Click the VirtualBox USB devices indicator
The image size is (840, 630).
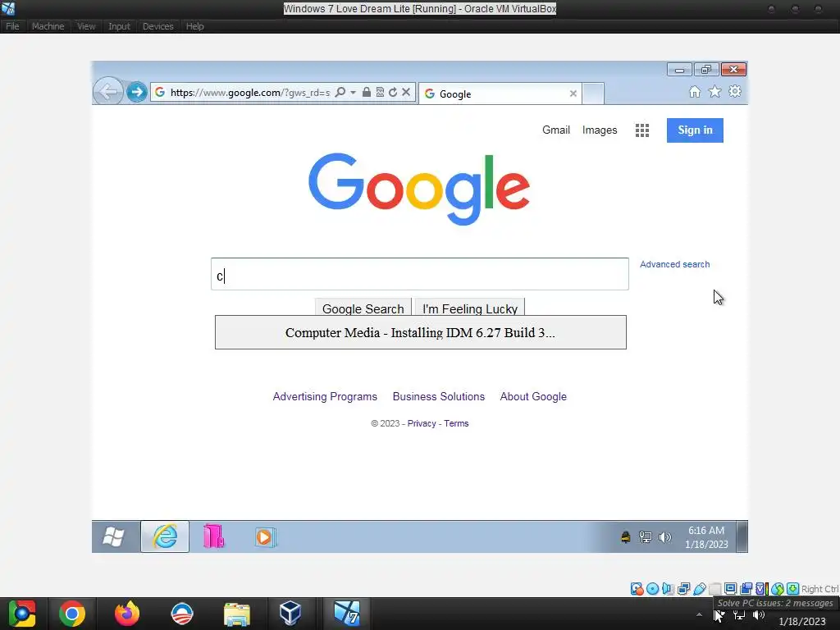click(x=699, y=589)
